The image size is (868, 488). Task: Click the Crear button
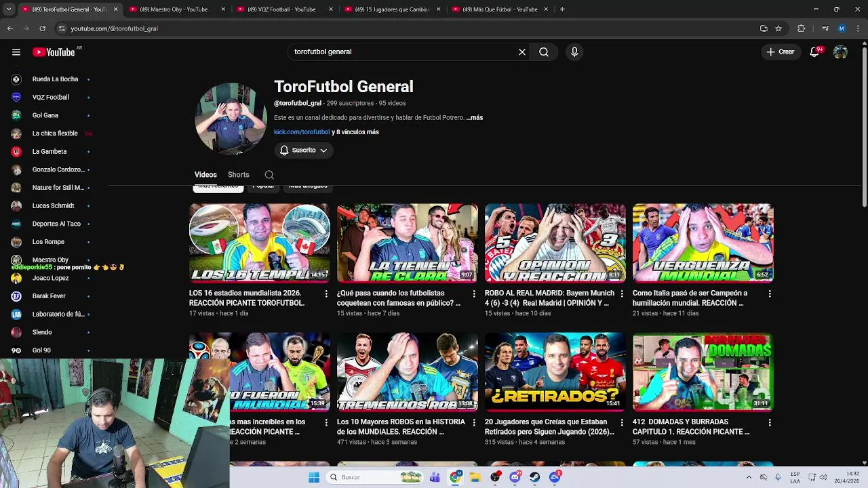point(781,52)
